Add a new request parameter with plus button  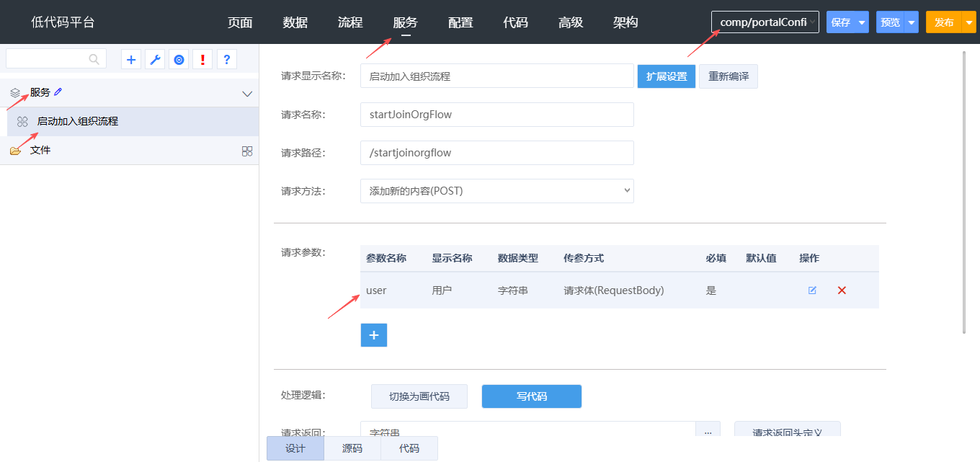click(373, 335)
